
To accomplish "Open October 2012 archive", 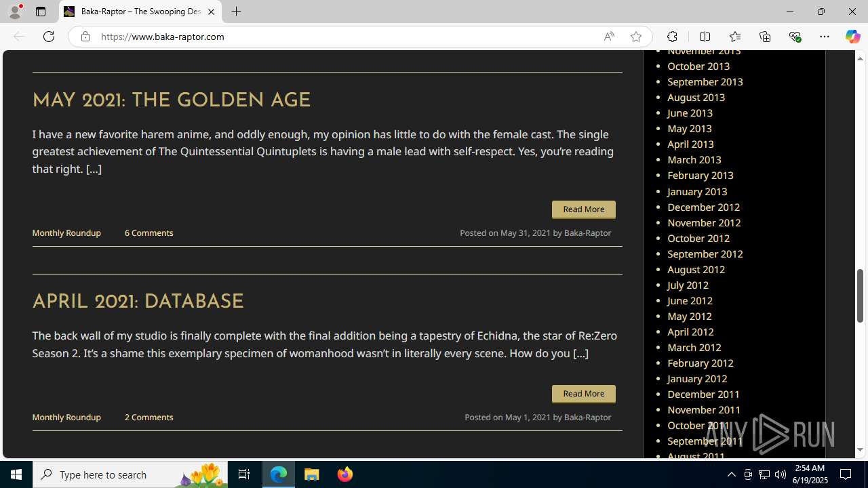I will pos(698,238).
